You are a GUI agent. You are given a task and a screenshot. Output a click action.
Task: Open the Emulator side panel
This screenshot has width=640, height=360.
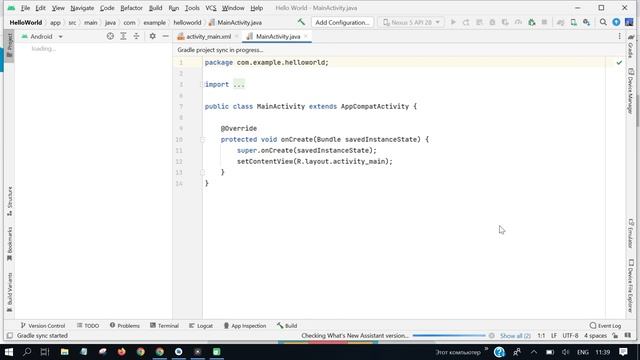point(631,233)
